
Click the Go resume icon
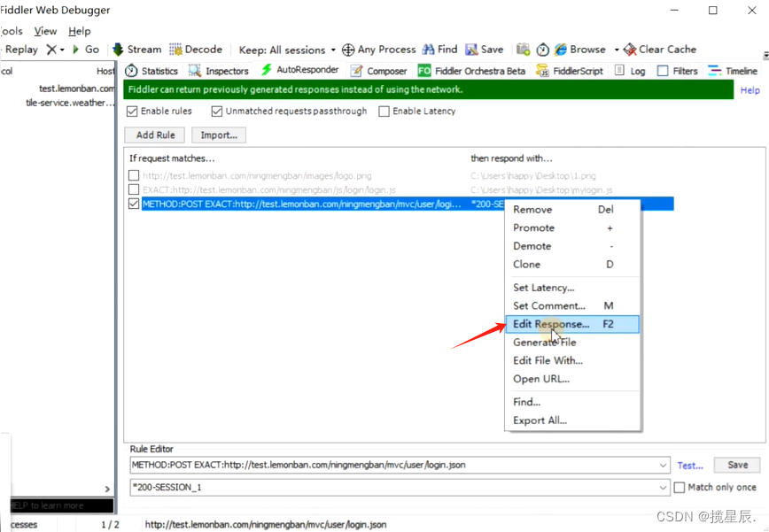[x=76, y=50]
